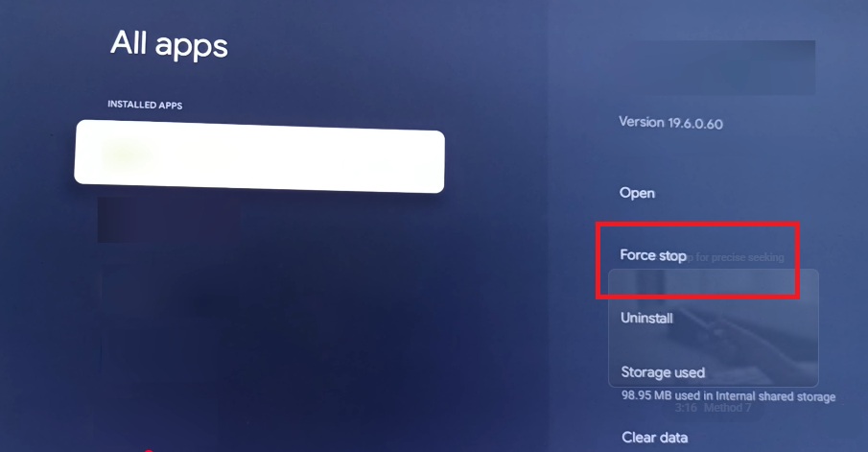Click the All apps heading
This screenshot has width=868, height=452.
pyautogui.click(x=169, y=44)
